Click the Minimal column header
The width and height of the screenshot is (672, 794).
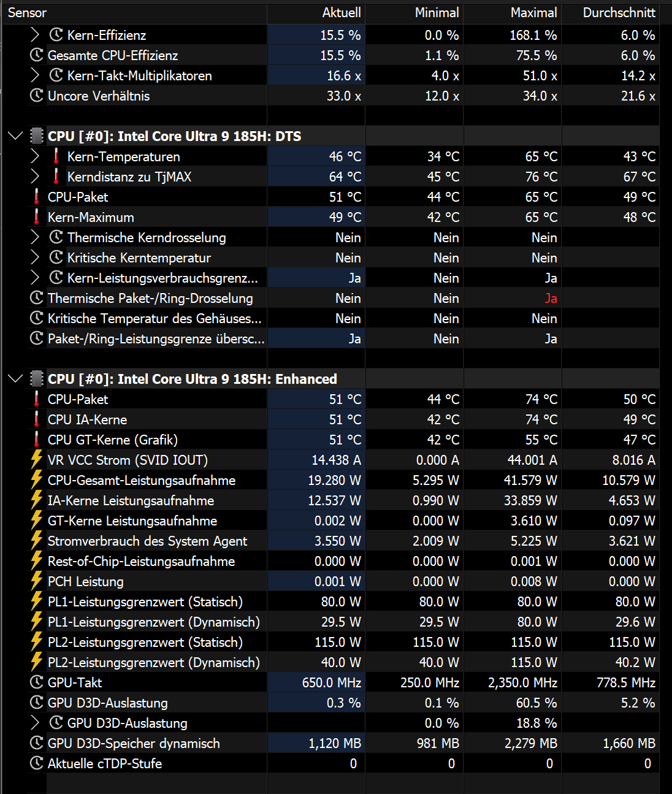point(437,12)
